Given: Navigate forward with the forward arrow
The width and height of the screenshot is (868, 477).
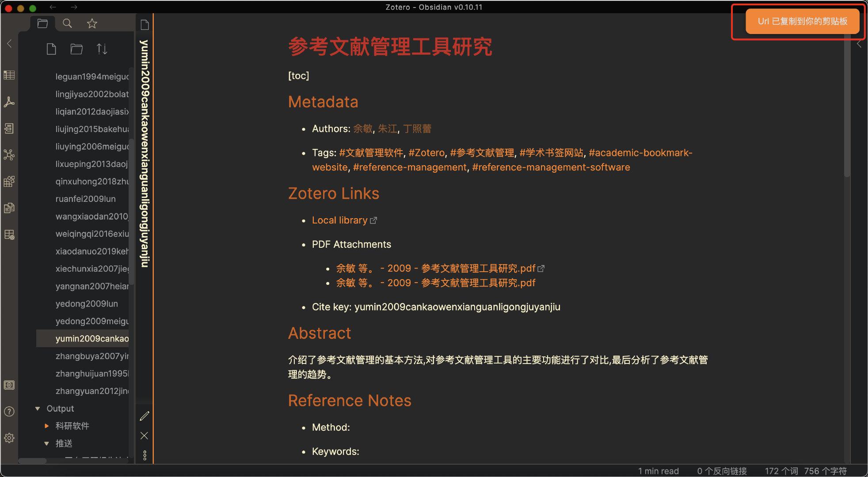Looking at the screenshot, I should tap(74, 7).
